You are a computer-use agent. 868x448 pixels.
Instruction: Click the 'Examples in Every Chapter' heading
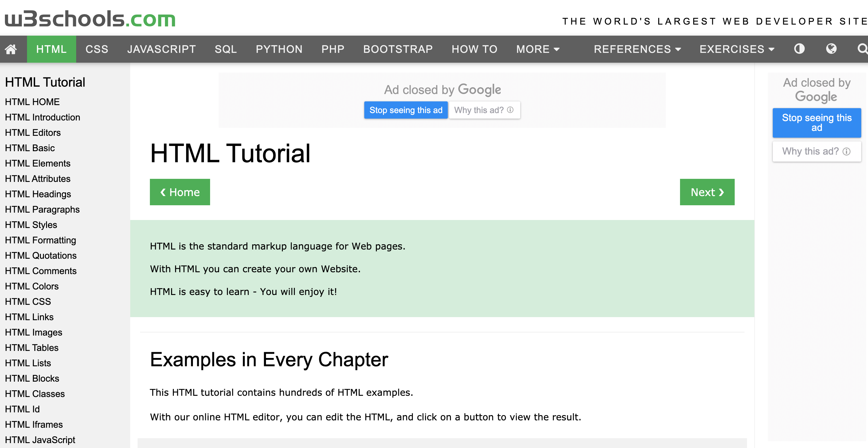(x=269, y=360)
